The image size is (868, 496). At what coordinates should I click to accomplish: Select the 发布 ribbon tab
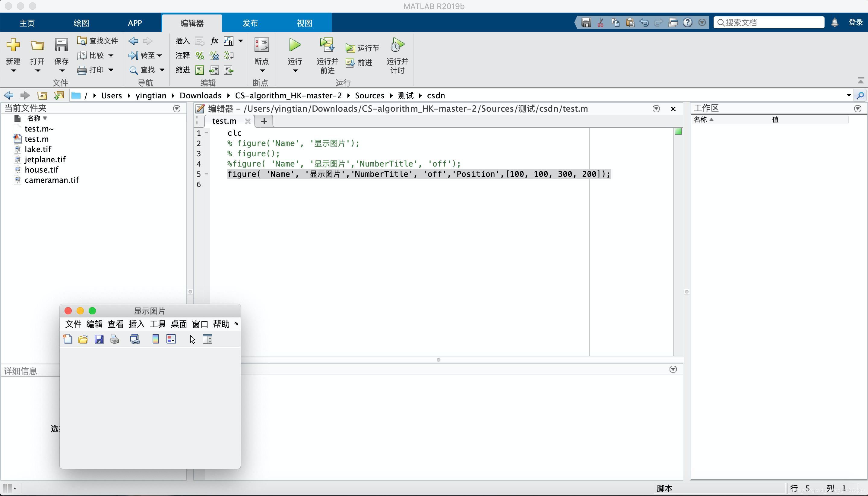click(250, 23)
